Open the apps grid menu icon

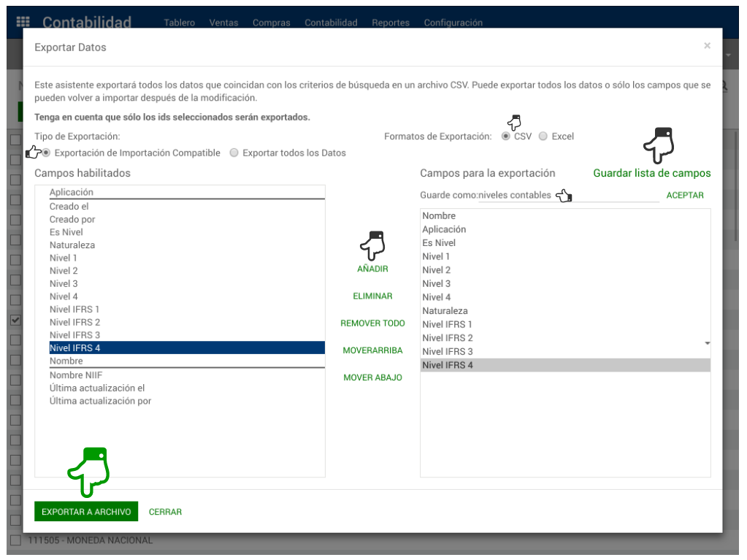[x=23, y=22]
